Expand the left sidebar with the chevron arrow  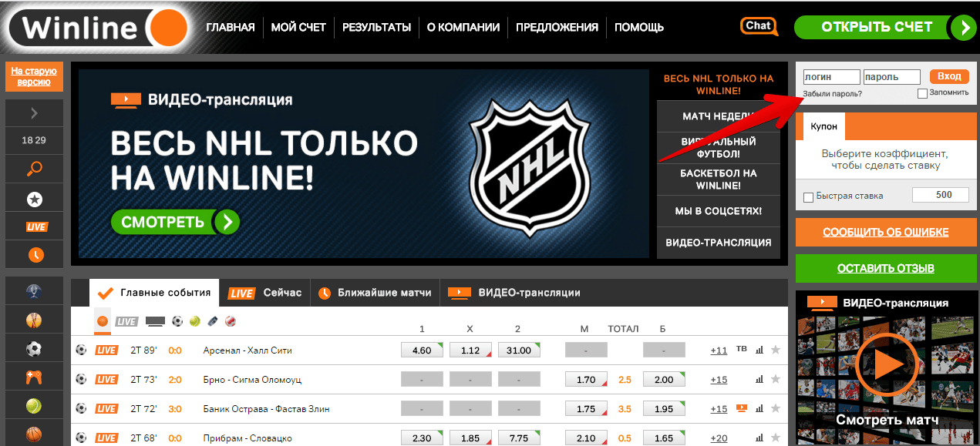(x=34, y=114)
